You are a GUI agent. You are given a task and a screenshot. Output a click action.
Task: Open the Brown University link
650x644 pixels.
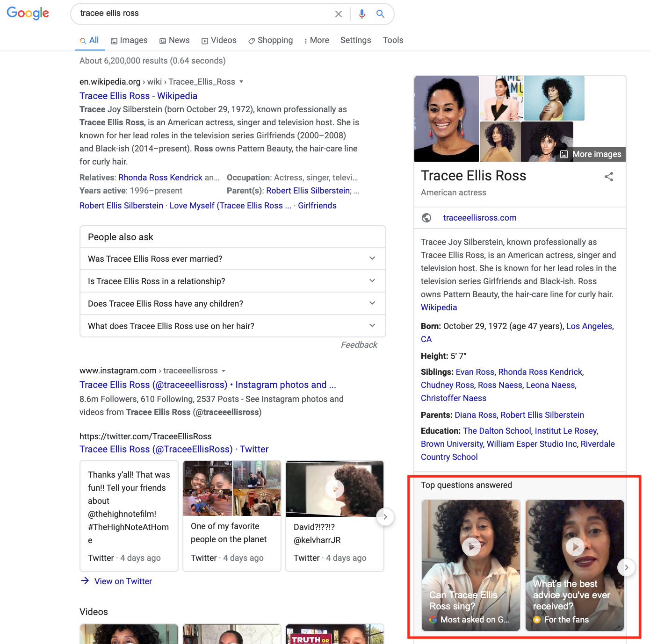point(452,444)
